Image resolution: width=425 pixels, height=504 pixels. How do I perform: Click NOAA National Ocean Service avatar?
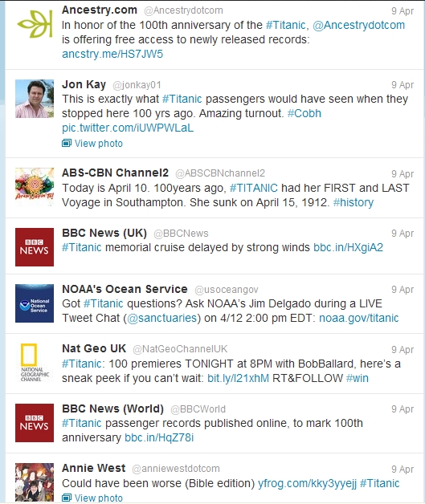(x=35, y=303)
